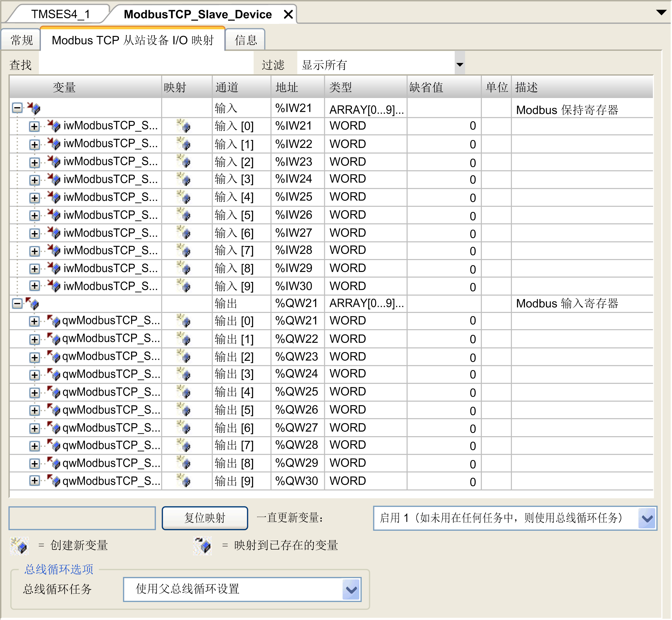Collapse the 输入 array group
The image size is (672, 620).
[17, 108]
